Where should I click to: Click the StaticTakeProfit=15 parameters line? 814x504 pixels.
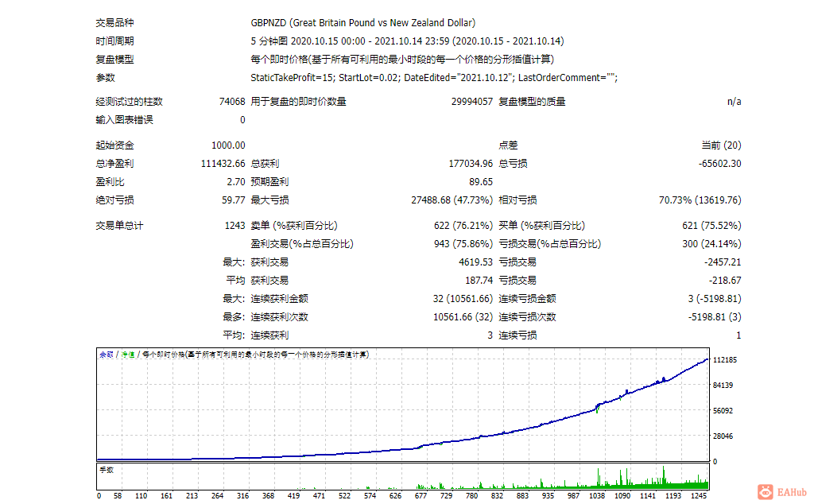coord(434,78)
